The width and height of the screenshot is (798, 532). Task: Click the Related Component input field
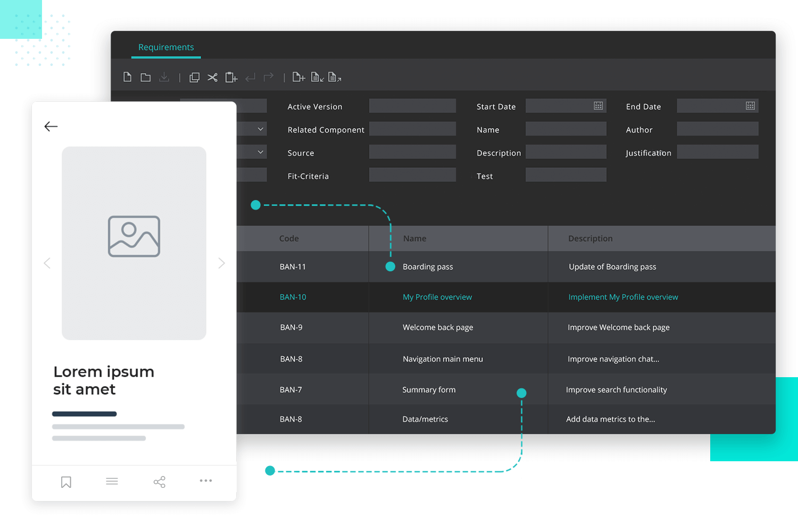click(x=412, y=129)
